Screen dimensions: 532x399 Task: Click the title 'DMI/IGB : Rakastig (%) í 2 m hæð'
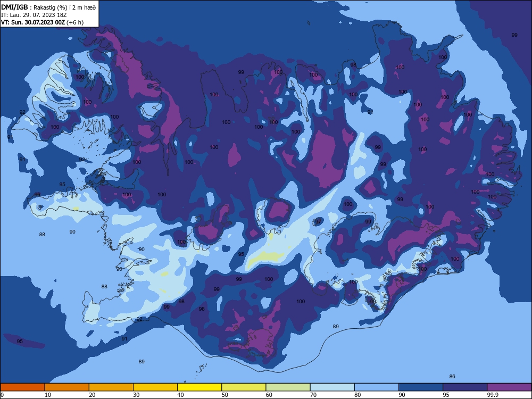point(49,7)
